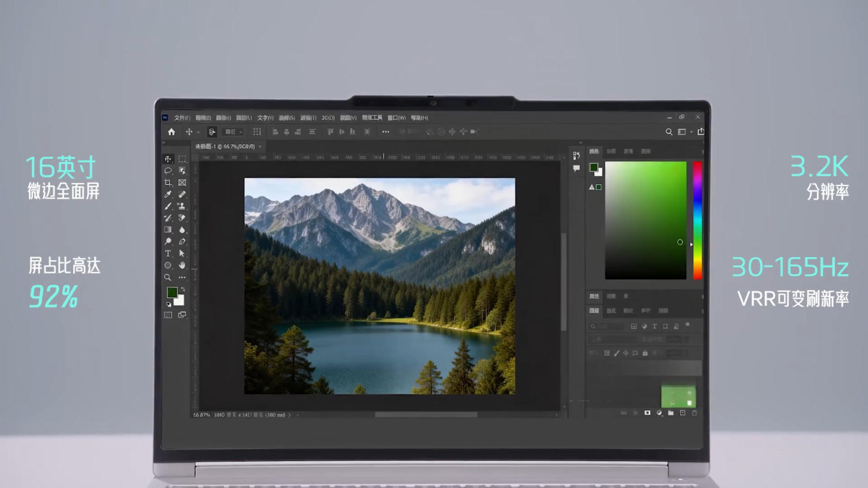Select the Gradient tool
Screen dimensions: 868x488
tap(168, 230)
